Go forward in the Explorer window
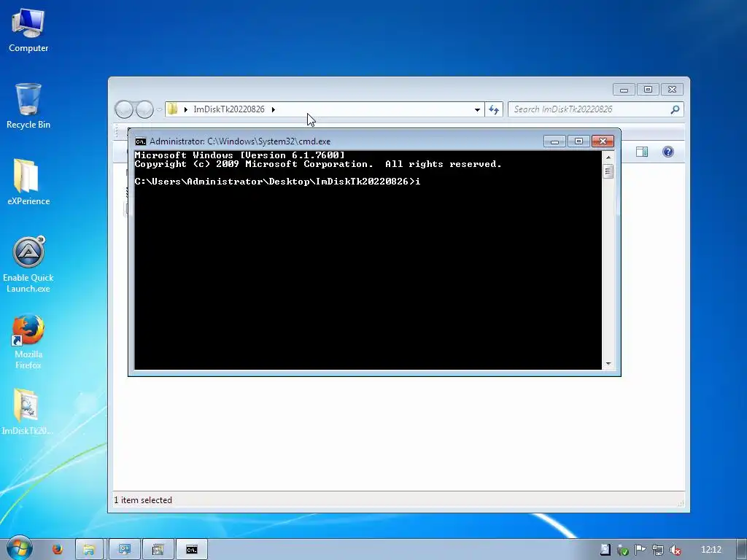Image resolution: width=747 pixels, height=560 pixels. (x=144, y=109)
